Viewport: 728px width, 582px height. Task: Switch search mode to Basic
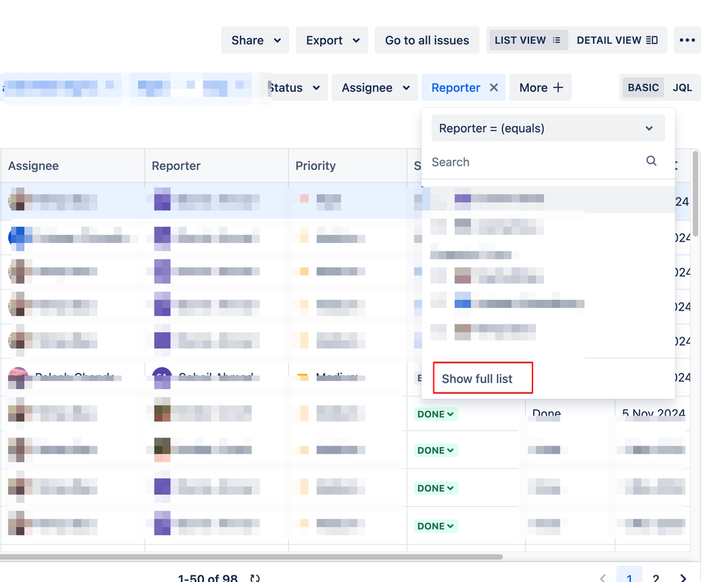643,88
